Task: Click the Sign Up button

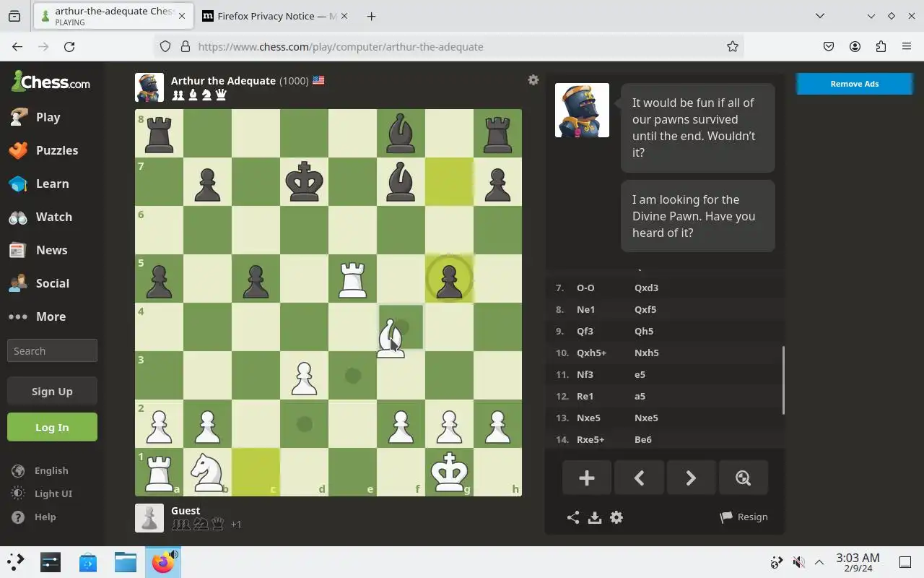Action: pyautogui.click(x=52, y=391)
